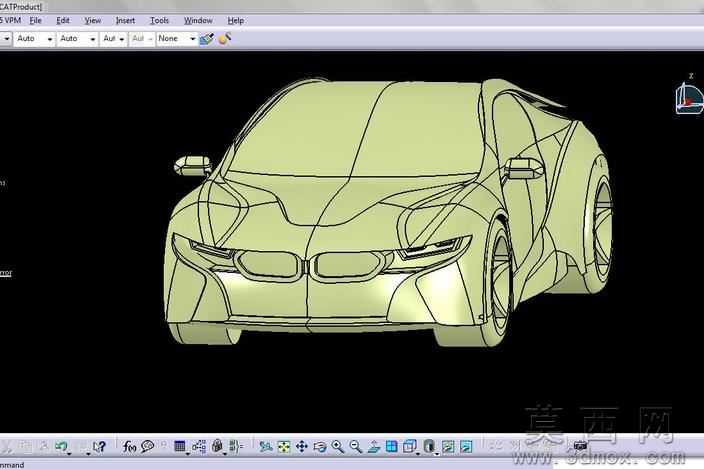
Task: Click the Equivalent Dimensions icon
Action: tap(236, 446)
